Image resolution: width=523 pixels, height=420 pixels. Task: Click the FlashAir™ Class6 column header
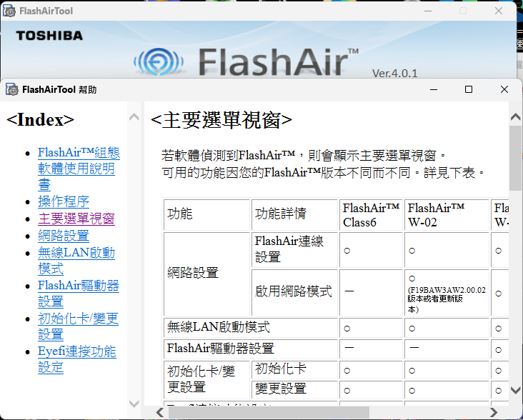pos(372,215)
